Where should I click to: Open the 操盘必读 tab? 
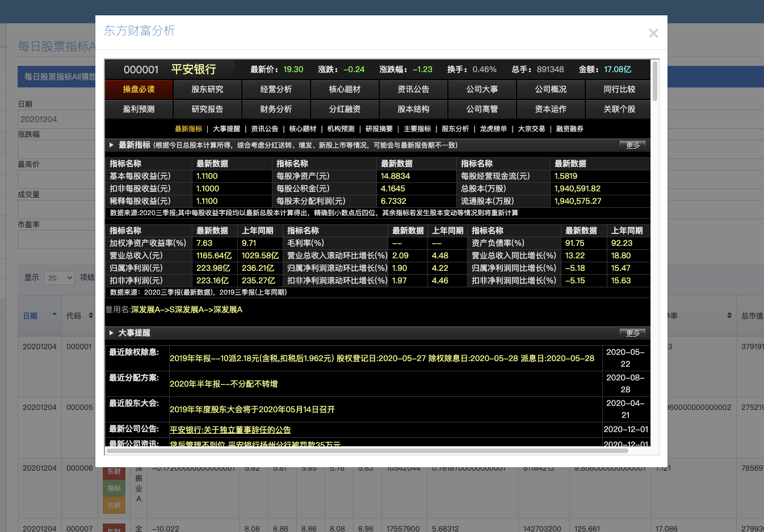[139, 89]
